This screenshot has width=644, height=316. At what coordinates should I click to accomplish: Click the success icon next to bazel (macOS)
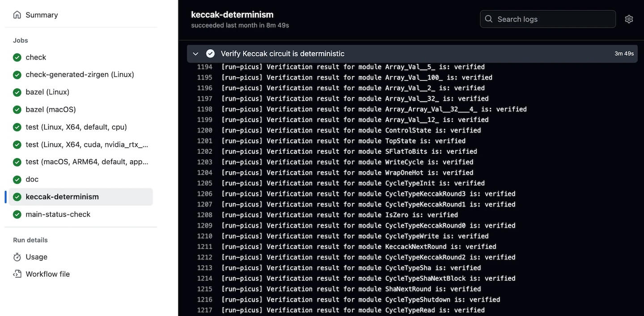coord(17,110)
